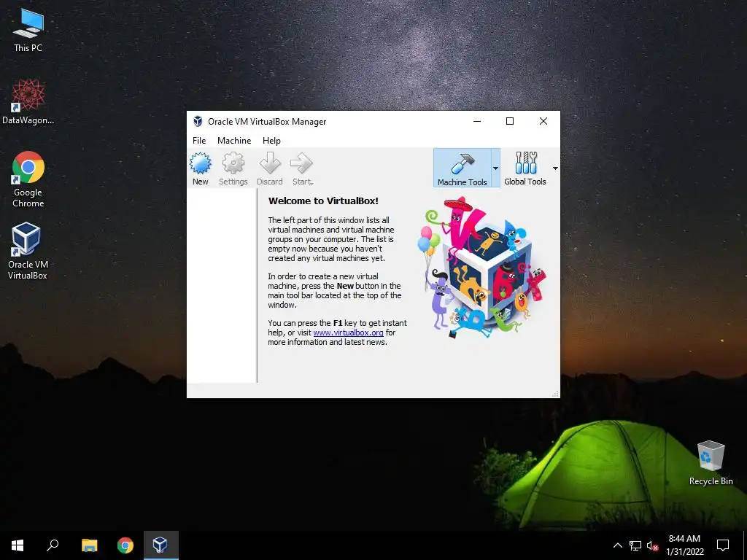
Task: Open the File menu
Action: 199,141
